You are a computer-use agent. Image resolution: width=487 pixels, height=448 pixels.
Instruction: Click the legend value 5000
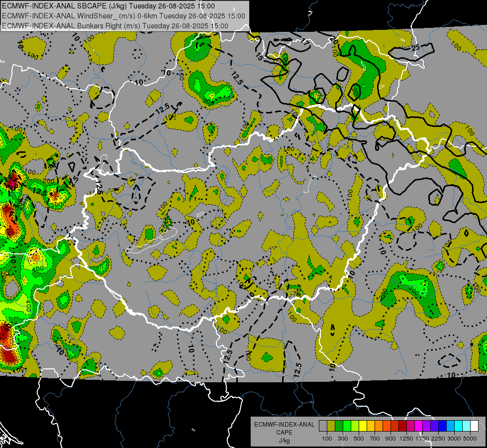click(470, 439)
